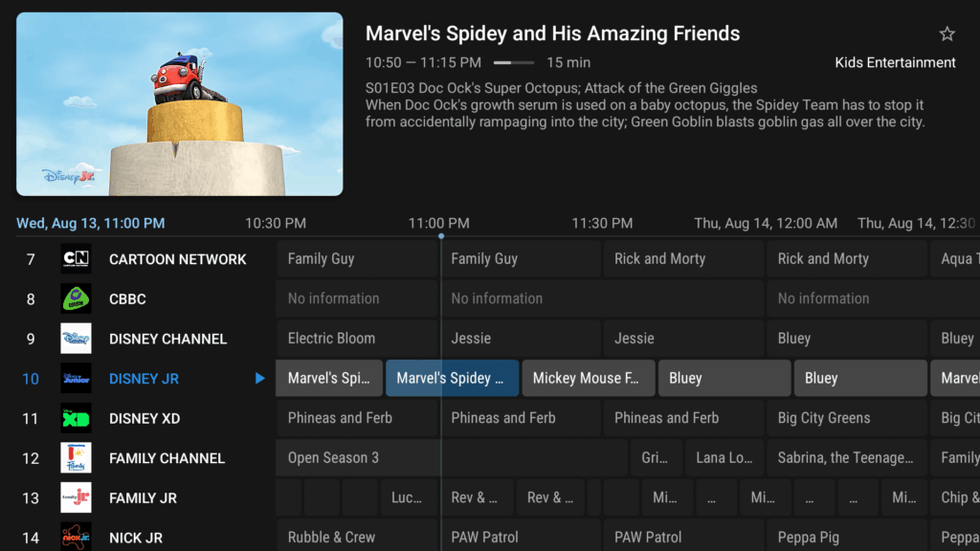Select Phineas and Ferb at 10:30 PM
The width and height of the screenshot is (980, 551).
pyautogui.click(x=356, y=418)
